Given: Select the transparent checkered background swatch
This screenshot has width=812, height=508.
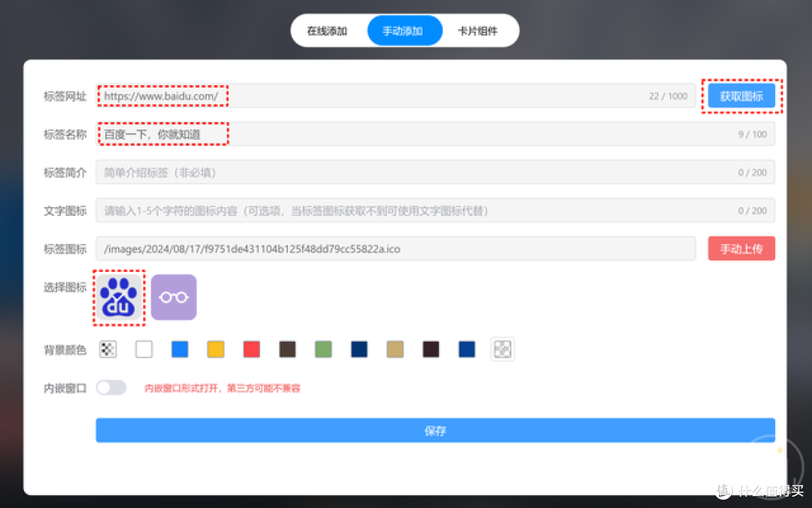Looking at the screenshot, I should coord(108,349).
